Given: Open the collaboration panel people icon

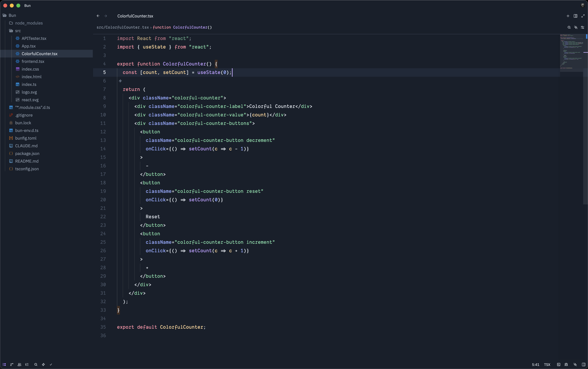Looking at the screenshot, I should (19, 364).
